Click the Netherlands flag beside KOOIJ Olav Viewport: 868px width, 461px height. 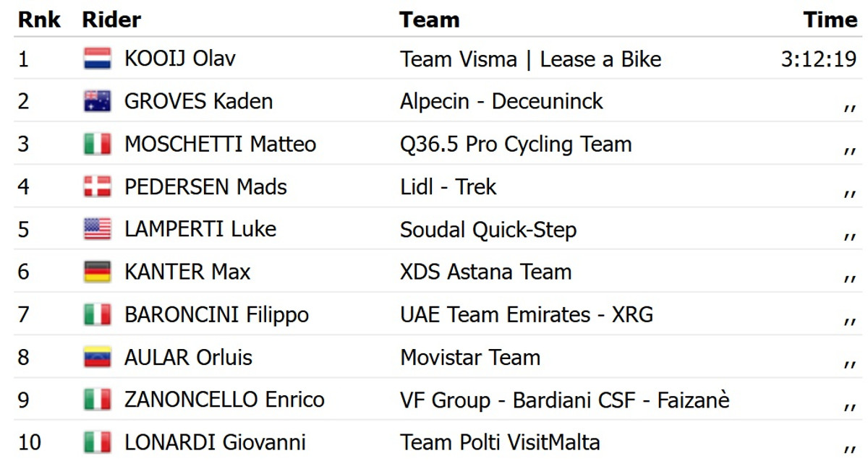pyautogui.click(x=97, y=59)
